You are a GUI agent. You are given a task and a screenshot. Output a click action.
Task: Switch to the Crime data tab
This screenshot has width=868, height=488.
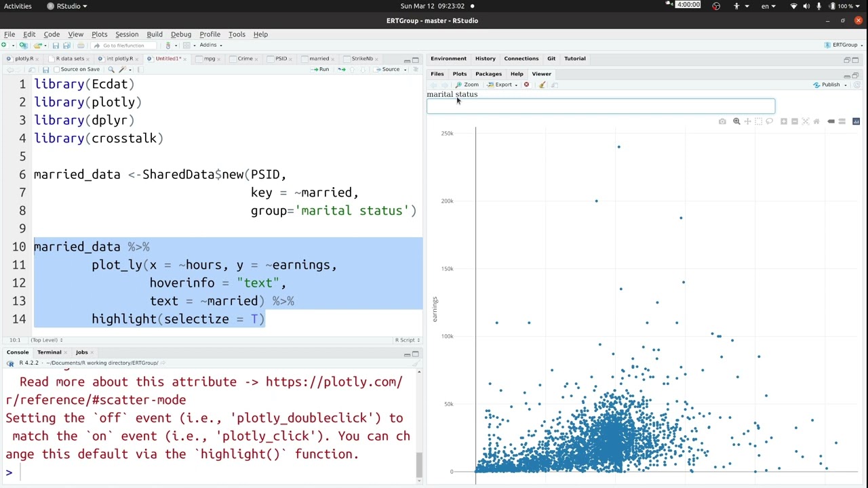pos(245,59)
